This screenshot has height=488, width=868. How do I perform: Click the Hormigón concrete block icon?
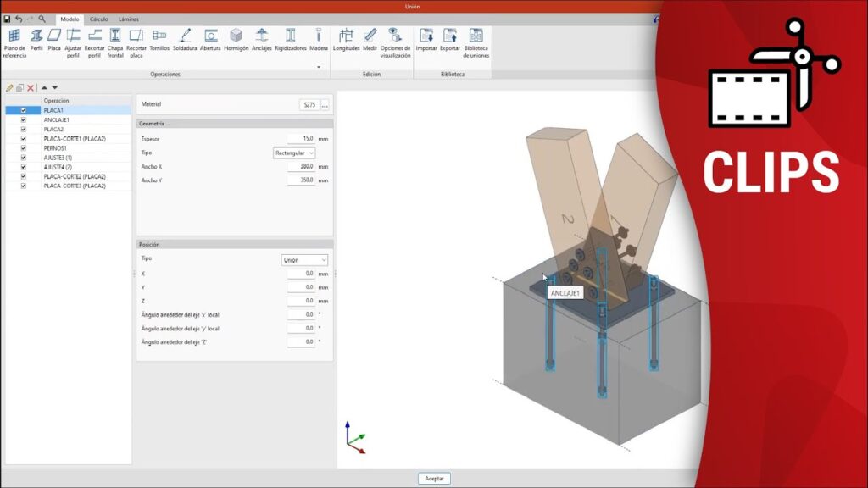pyautogui.click(x=236, y=40)
